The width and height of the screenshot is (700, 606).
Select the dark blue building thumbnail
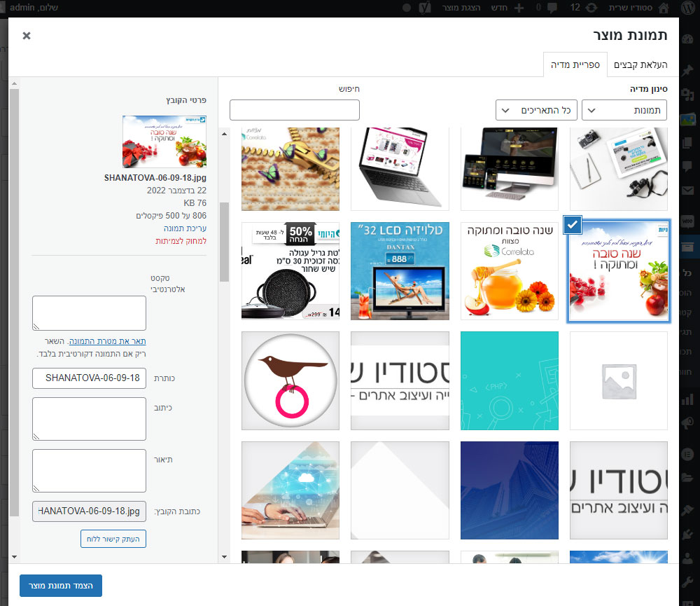(x=510, y=490)
